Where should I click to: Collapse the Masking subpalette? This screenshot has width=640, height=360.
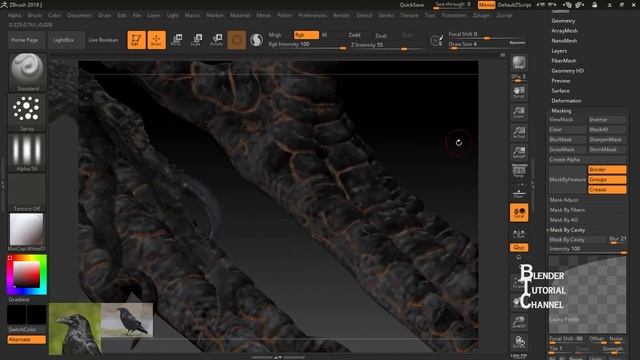pyautogui.click(x=561, y=111)
